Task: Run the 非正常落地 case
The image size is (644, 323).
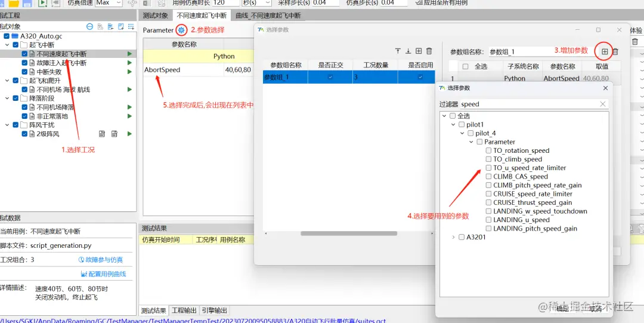Action: pos(130,116)
